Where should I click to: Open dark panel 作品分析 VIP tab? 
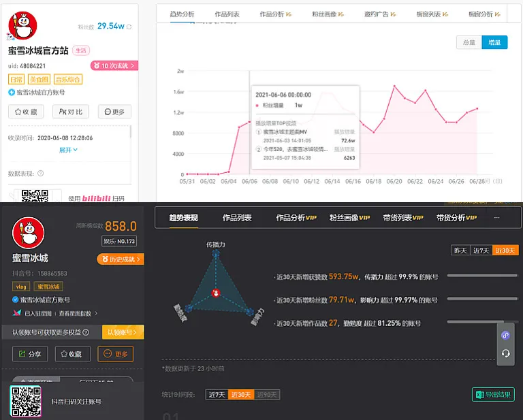tap(296, 218)
